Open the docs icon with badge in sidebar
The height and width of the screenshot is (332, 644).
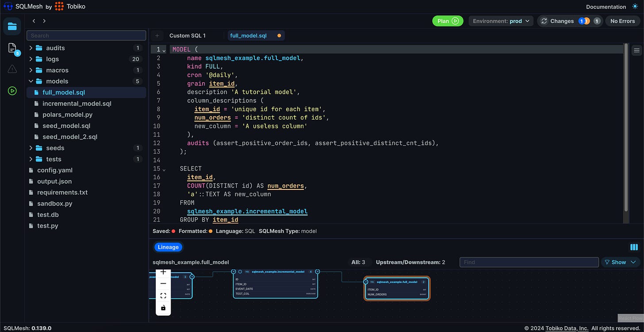[x=12, y=48]
